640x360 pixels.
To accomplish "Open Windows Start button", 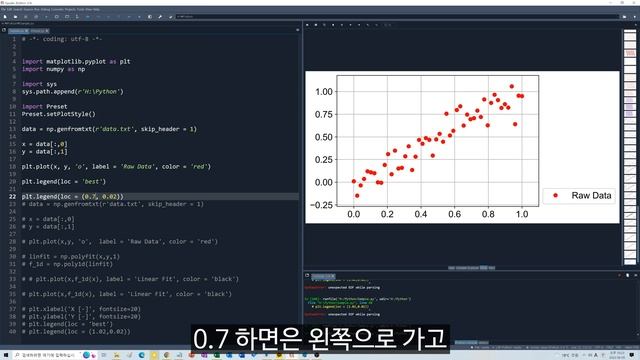I will pyautogui.click(x=6, y=355).
